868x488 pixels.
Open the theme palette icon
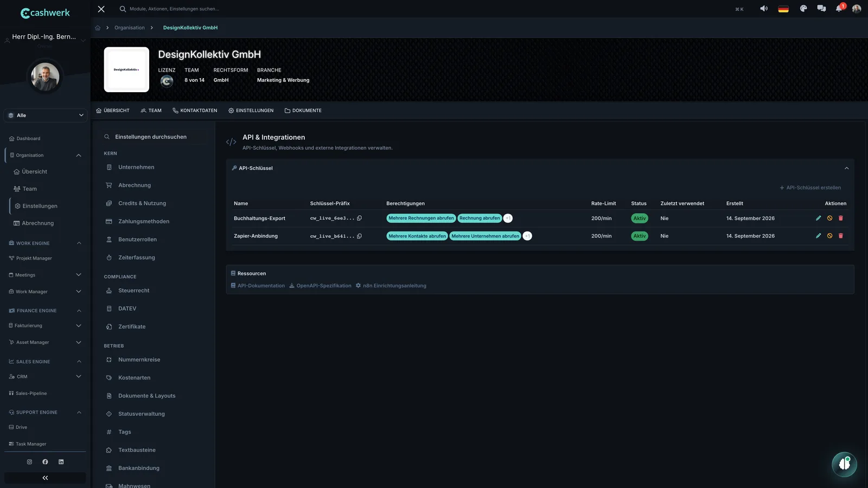pos(803,9)
